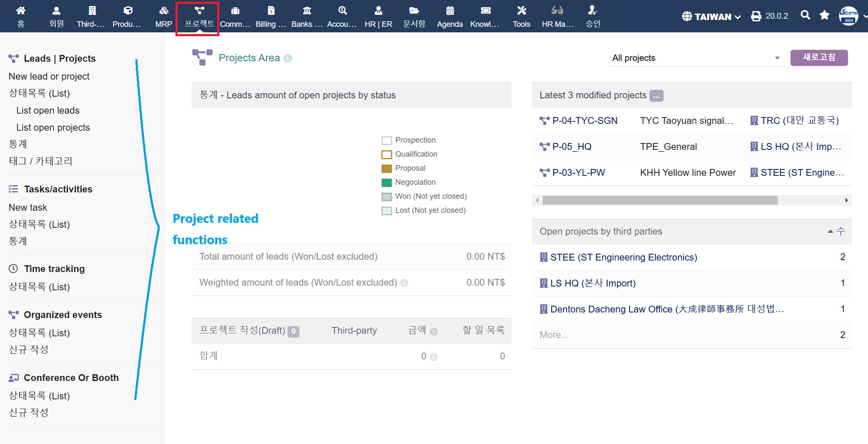Click info icon beside Projects Area
Viewport: 868px width, 444px height.
click(x=288, y=58)
